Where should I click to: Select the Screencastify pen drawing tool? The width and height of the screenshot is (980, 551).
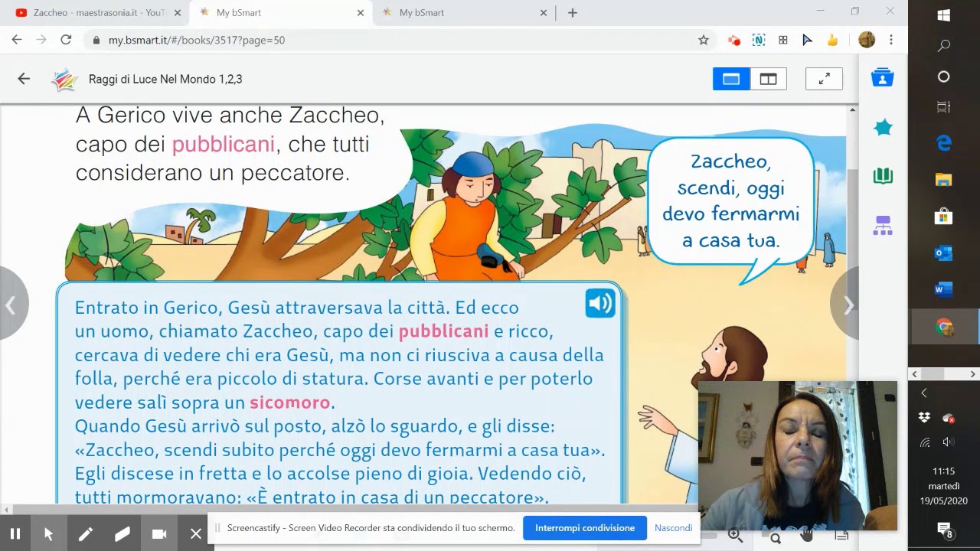(x=86, y=533)
